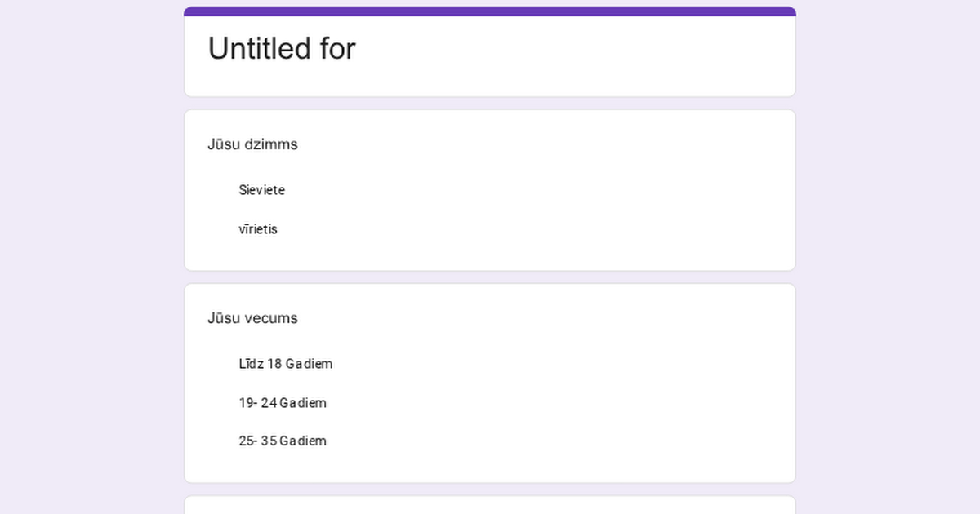This screenshot has height=514, width=980.
Task: Click the purple accent bar atop the form
Action: (x=490, y=11)
